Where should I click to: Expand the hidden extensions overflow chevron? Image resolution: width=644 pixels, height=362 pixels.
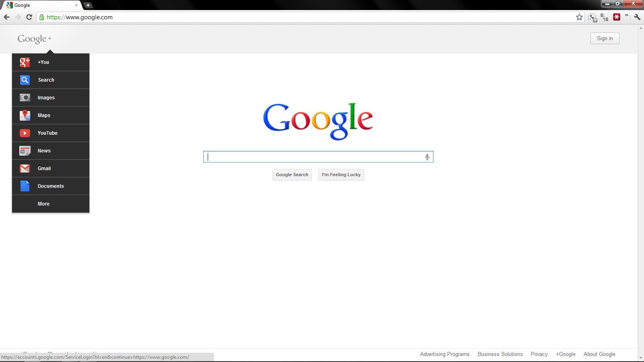click(626, 15)
